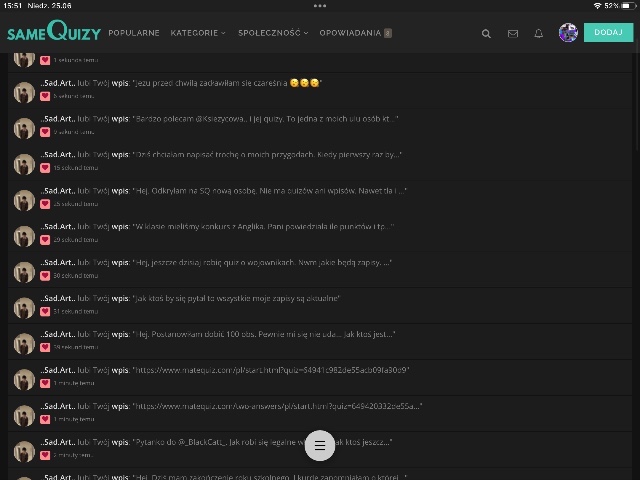Open the Opowiadania menu item
Screen dimensions: 640x480
coord(351,33)
